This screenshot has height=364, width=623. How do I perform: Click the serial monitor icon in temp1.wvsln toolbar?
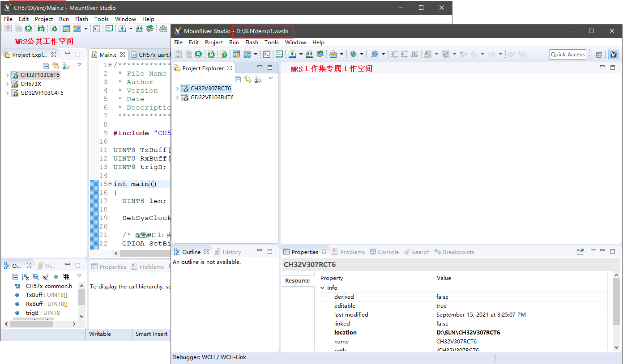point(279,54)
